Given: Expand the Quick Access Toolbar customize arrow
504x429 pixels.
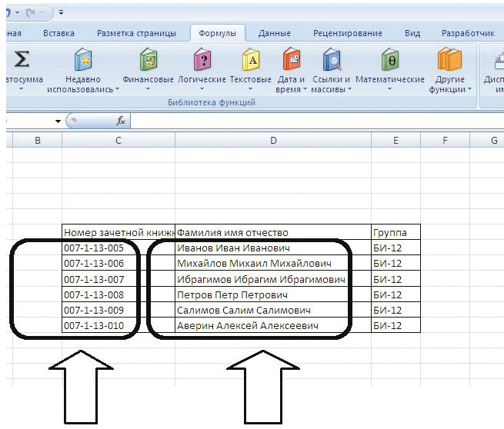Looking at the screenshot, I should click(61, 12).
